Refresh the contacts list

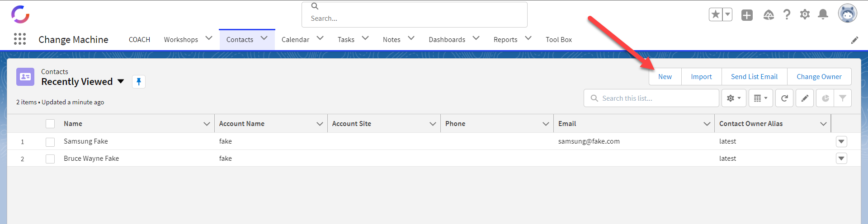click(784, 98)
